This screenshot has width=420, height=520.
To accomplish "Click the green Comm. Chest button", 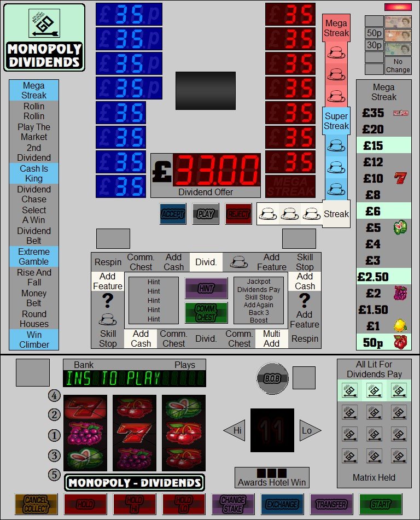I will tap(206, 313).
